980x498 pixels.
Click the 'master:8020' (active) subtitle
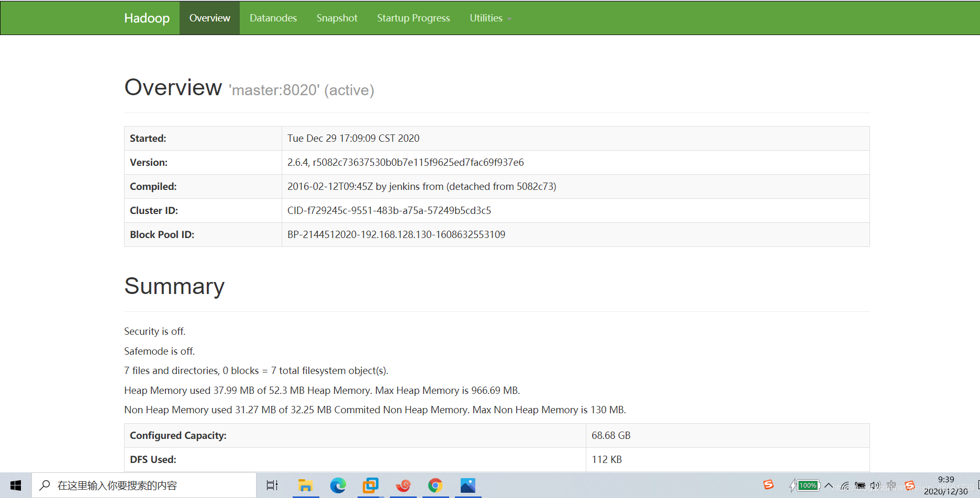pos(302,90)
